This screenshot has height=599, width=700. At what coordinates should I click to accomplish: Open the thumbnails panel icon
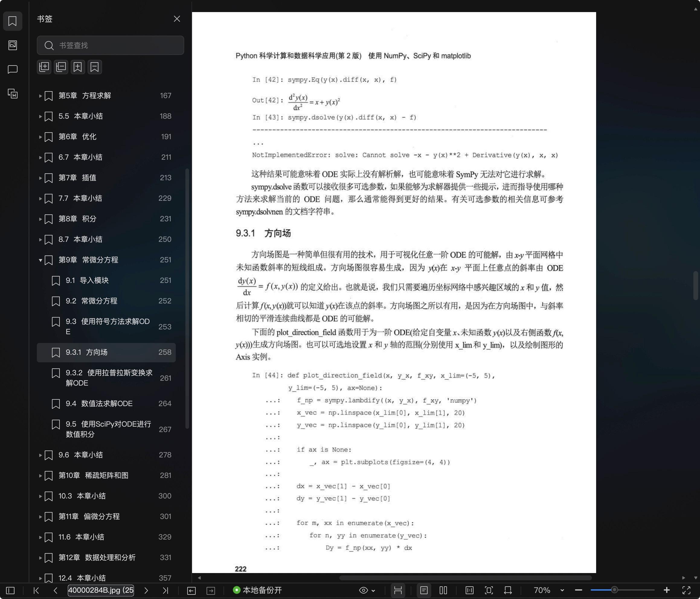click(x=12, y=45)
